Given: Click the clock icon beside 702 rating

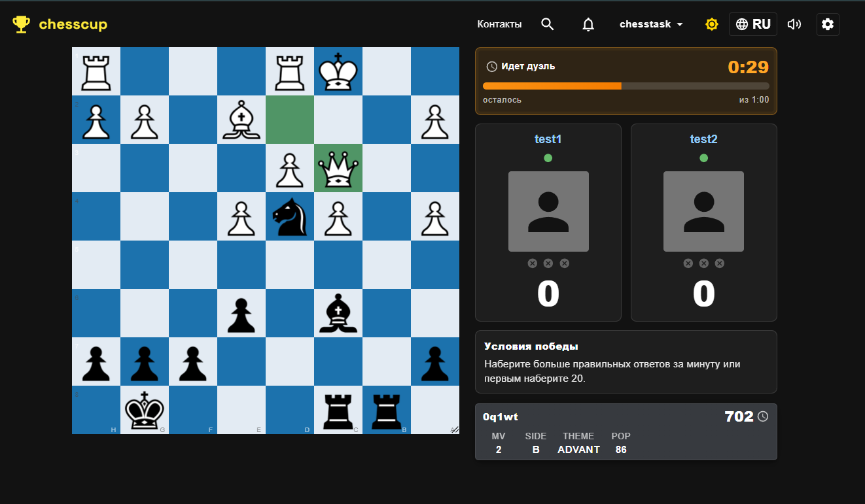Looking at the screenshot, I should tap(763, 416).
